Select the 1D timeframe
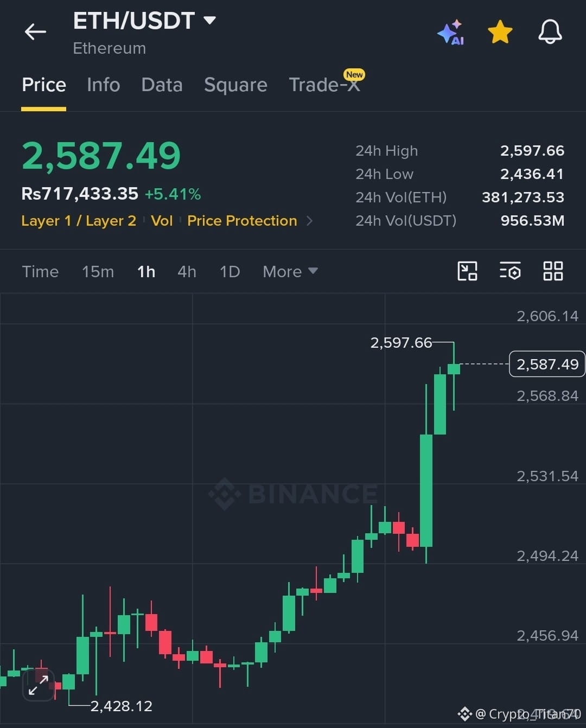This screenshot has width=586, height=728. 230,271
